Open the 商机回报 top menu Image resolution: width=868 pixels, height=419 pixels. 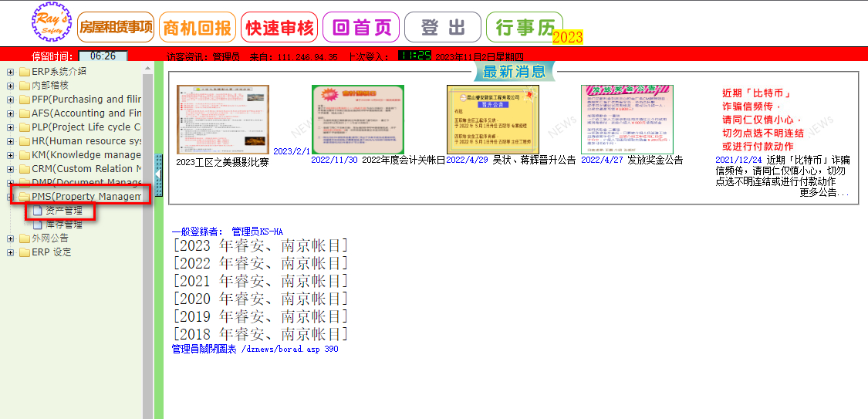click(x=198, y=28)
